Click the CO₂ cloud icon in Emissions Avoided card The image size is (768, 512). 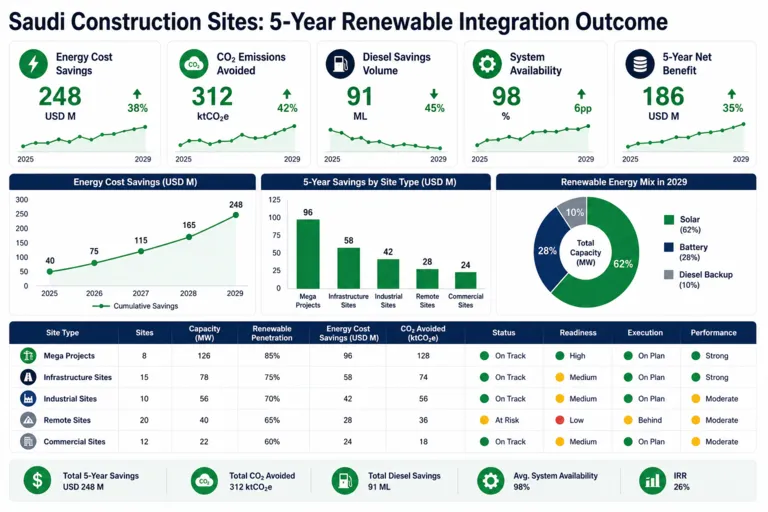point(194,64)
